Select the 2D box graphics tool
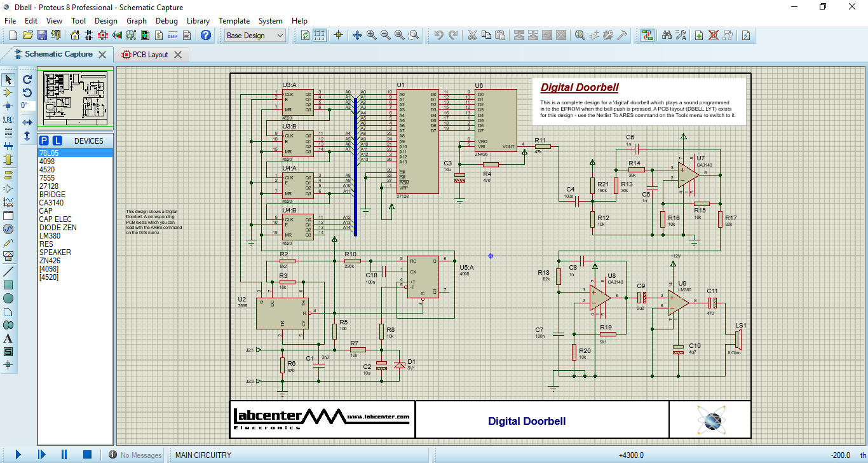 [x=8, y=285]
